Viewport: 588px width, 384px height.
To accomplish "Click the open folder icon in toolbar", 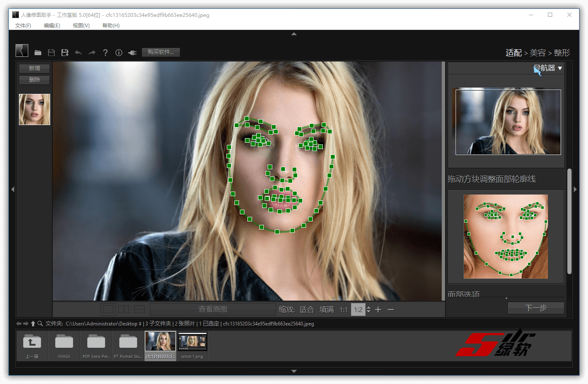I will (x=38, y=53).
